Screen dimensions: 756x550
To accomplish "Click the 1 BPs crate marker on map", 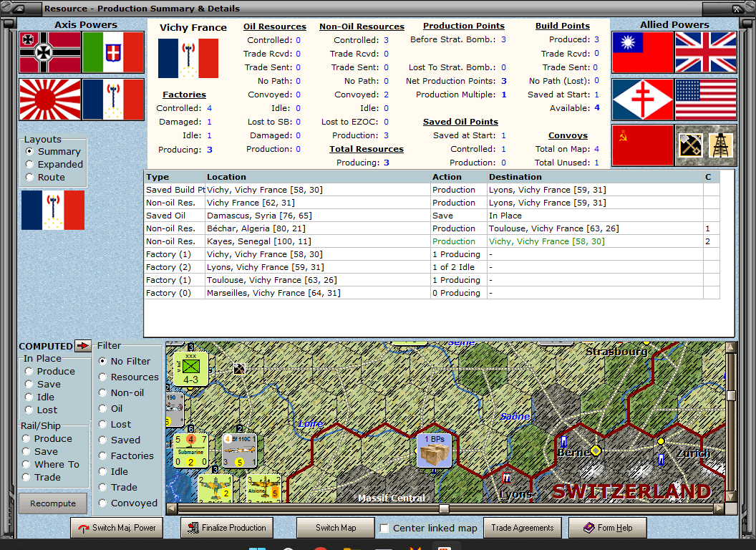I will click(435, 450).
